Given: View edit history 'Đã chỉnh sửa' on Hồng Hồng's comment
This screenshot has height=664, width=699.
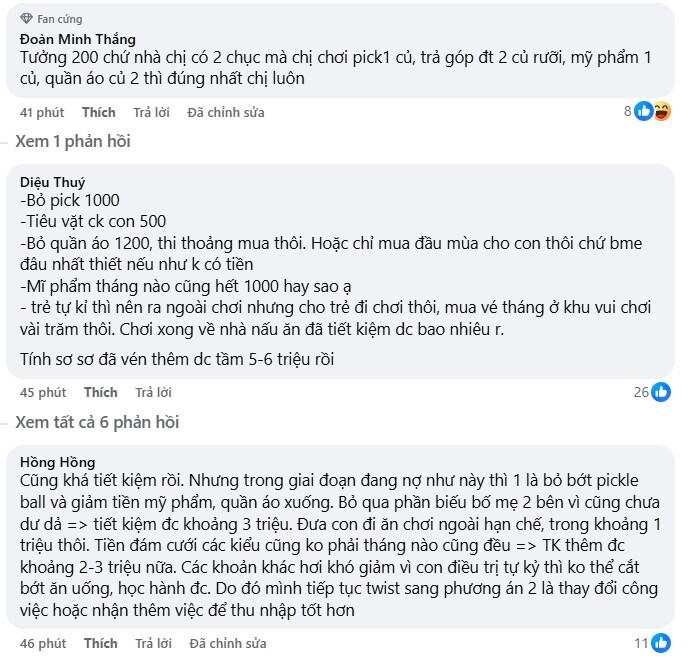Looking at the screenshot, I should click(228, 643).
